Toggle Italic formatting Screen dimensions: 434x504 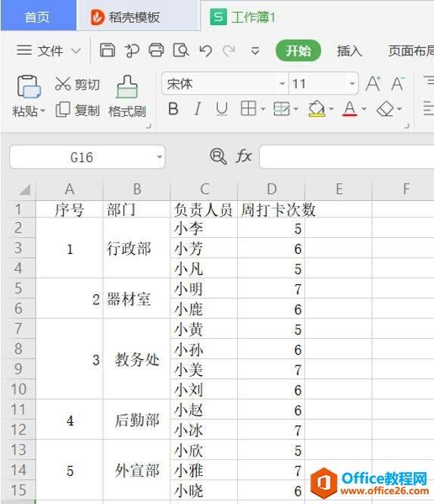coord(198,108)
